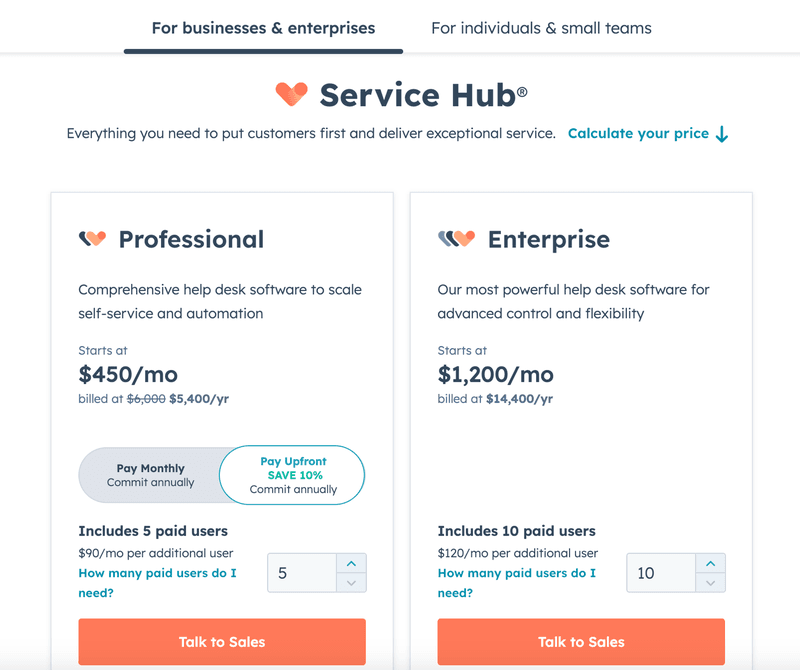Viewport: 800px width, 670px height.
Task: Click the Service Hub heart logo icon
Action: pyautogui.click(x=292, y=95)
